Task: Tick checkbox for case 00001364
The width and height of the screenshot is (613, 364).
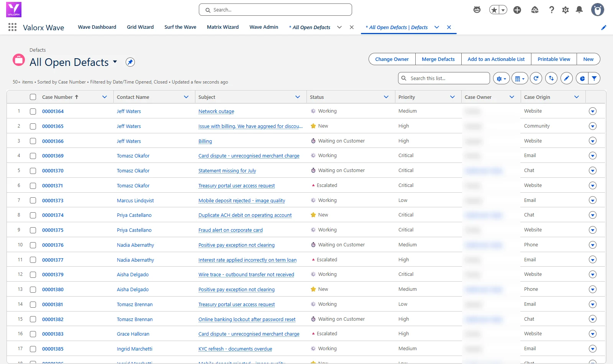Action: [x=33, y=111]
